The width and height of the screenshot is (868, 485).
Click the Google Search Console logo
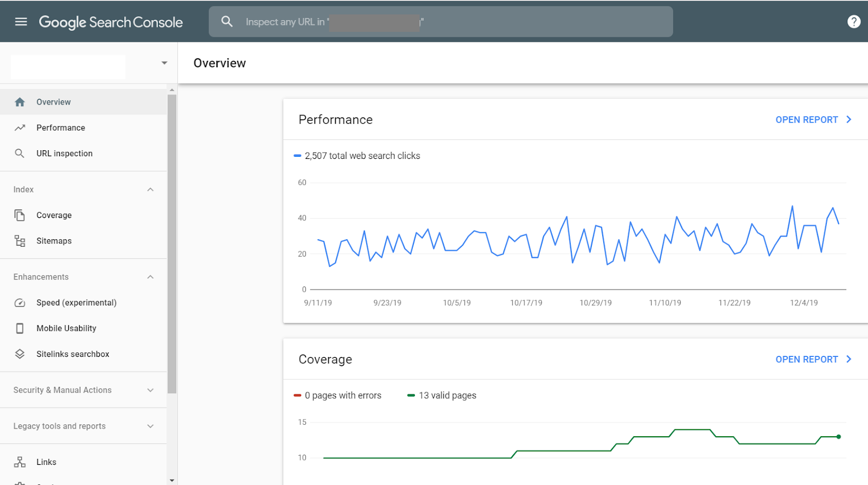click(x=111, y=22)
